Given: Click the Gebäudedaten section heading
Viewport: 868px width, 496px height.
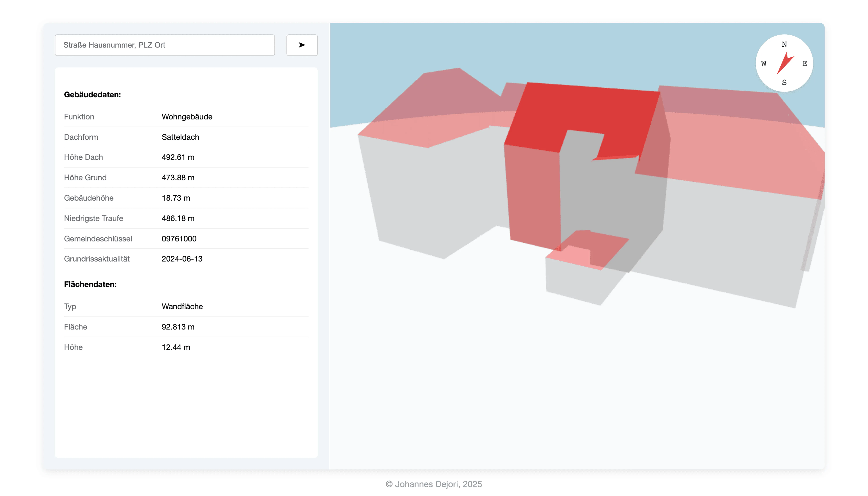Looking at the screenshot, I should click(x=92, y=95).
